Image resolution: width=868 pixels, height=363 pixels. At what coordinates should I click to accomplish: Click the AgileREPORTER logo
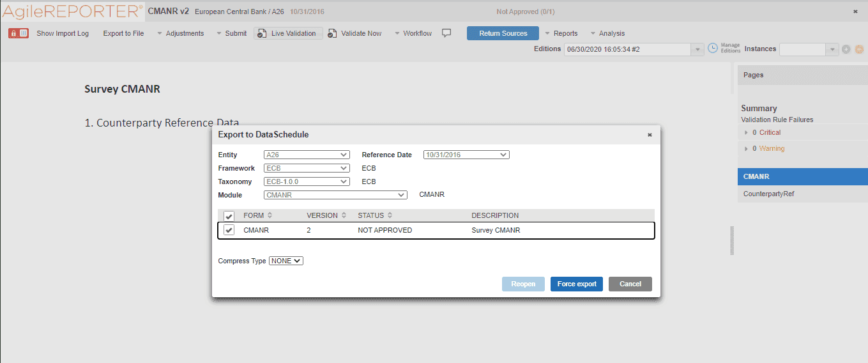[72, 12]
